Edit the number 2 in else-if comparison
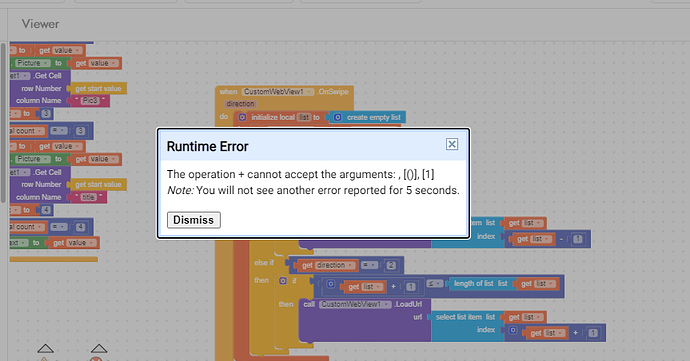Screen dimensions: 690x361 point(391,265)
